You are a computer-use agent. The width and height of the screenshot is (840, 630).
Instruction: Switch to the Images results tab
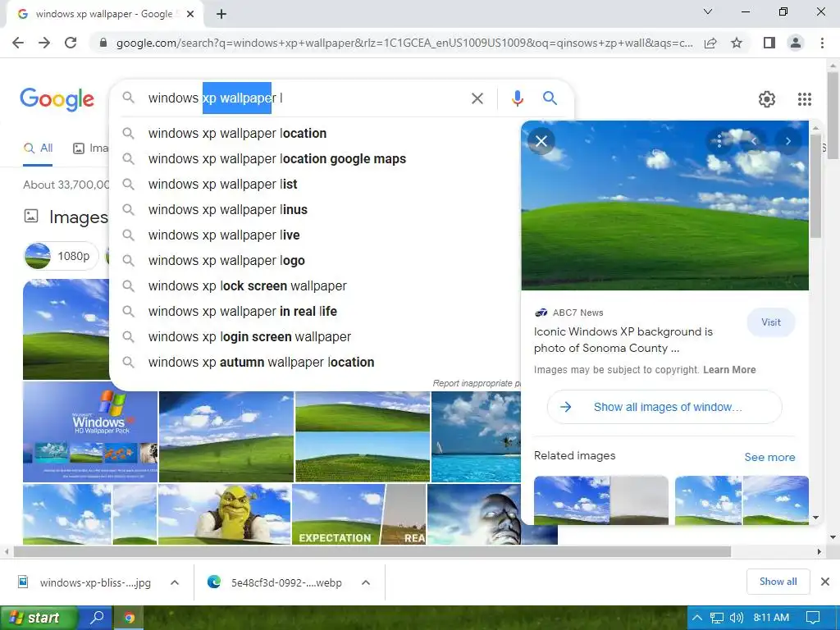[x=91, y=148]
